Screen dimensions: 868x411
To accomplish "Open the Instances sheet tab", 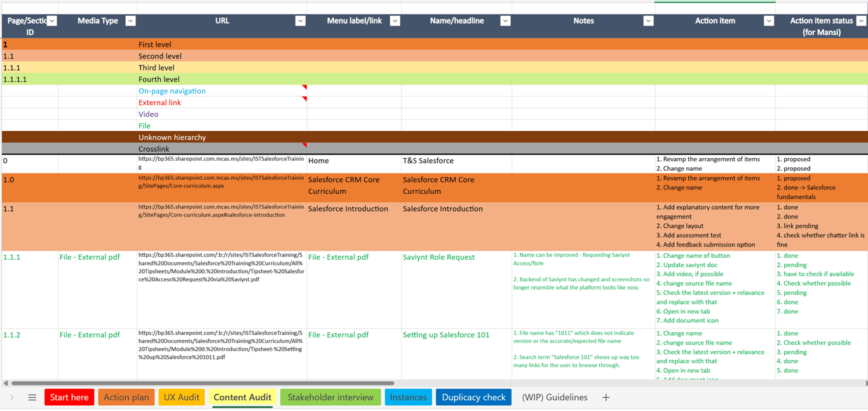I will (408, 398).
